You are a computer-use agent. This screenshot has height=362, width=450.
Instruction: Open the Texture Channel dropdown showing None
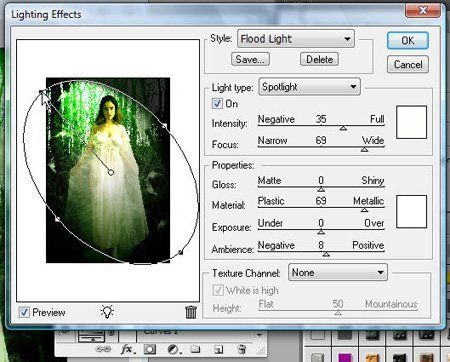[338, 273]
